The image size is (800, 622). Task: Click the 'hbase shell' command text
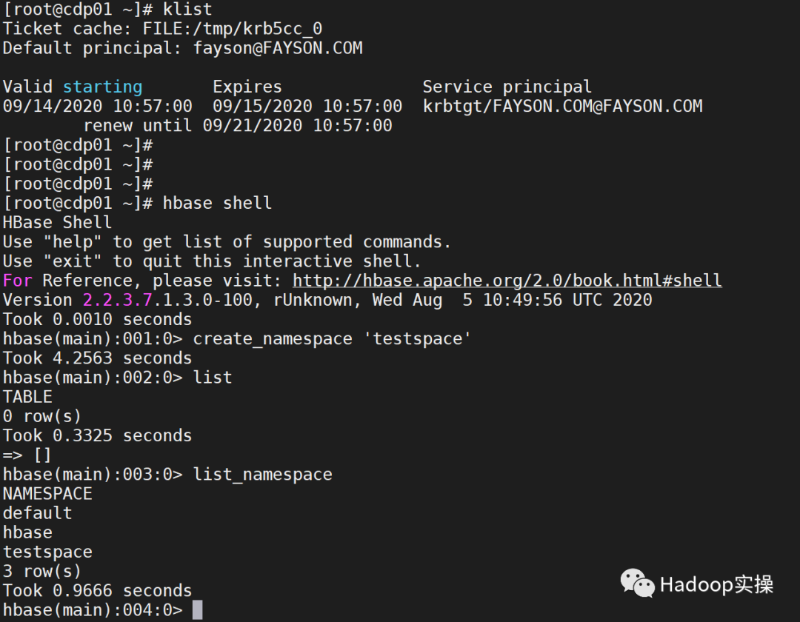217,203
